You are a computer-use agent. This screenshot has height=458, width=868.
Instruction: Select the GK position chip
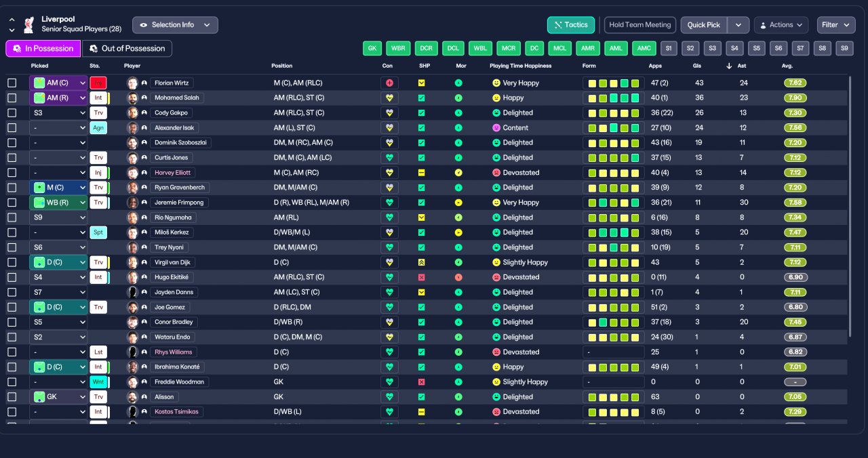click(x=372, y=49)
